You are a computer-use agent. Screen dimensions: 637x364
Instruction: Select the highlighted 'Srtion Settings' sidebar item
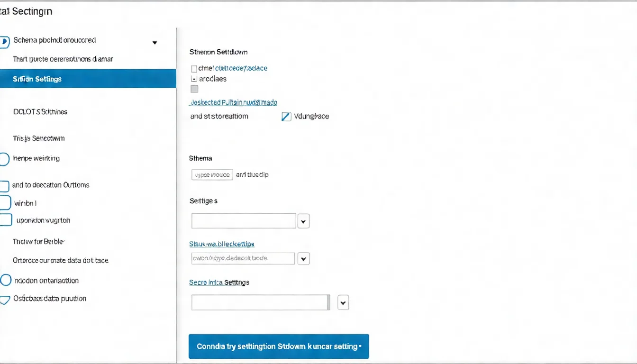[x=88, y=79]
